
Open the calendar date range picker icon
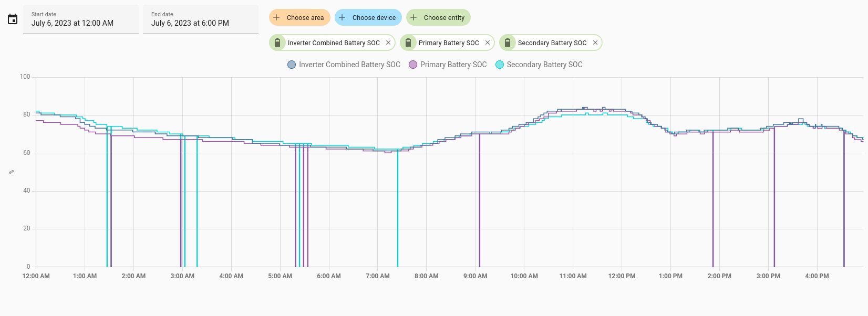13,19
